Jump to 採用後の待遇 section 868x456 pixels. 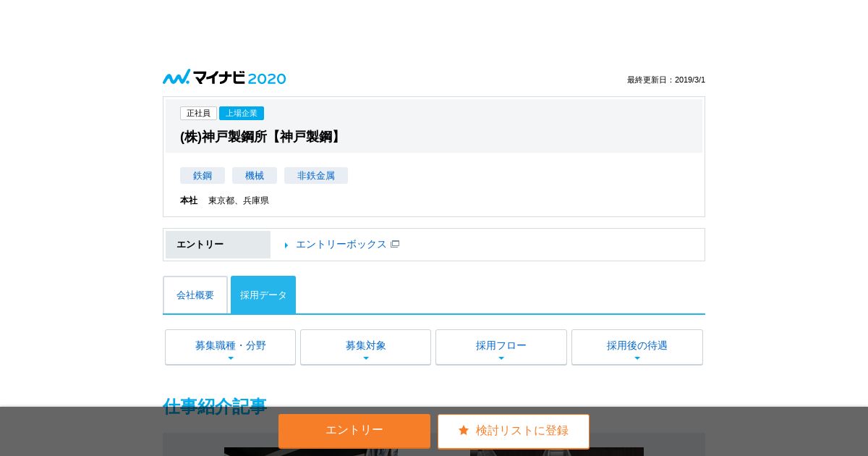(637, 347)
